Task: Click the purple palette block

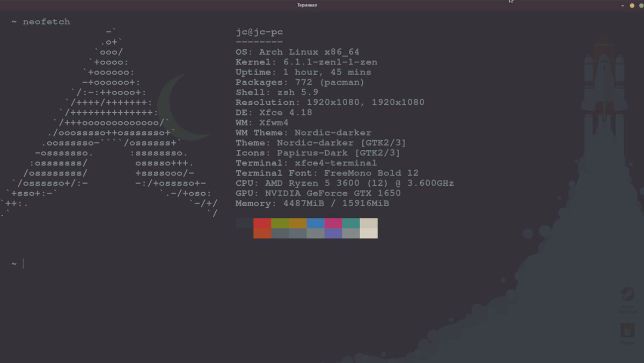Action: [x=333, y=234]
